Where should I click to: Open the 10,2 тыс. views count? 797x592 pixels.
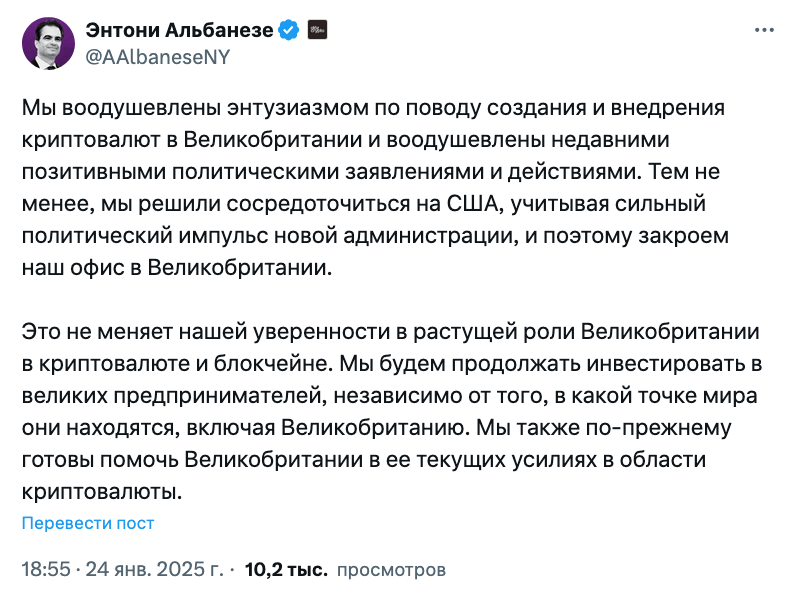tap(286, 569)
